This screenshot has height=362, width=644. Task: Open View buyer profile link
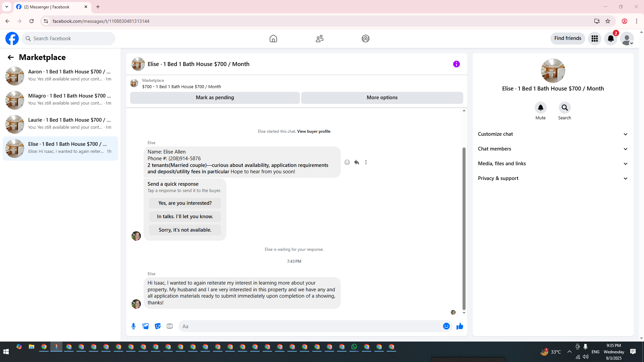point(314,131)
